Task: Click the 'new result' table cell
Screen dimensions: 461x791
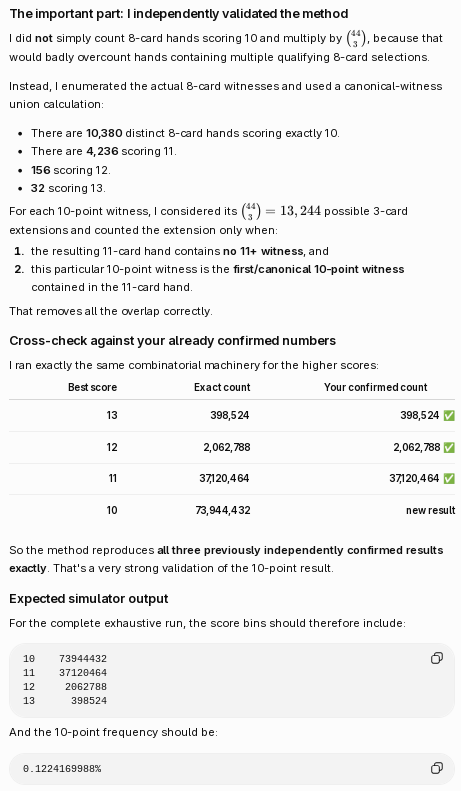Action: tap(430, 510)
